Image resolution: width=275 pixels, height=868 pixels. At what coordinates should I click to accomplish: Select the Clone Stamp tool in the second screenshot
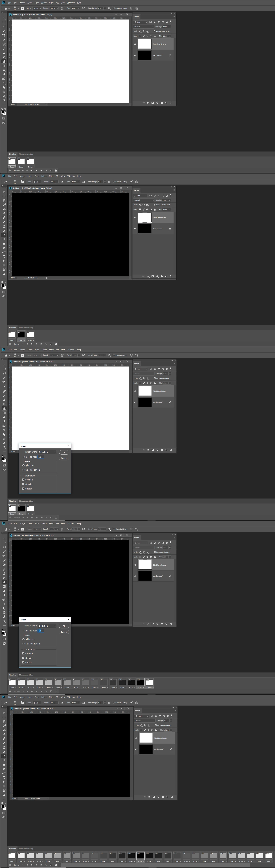(x=4, y=226)
